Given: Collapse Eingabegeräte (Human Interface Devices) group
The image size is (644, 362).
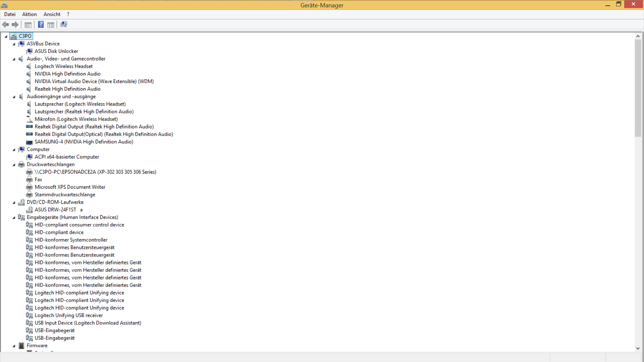Looking at the screenshot, I should pyautogui.click(x=14, y=218).
